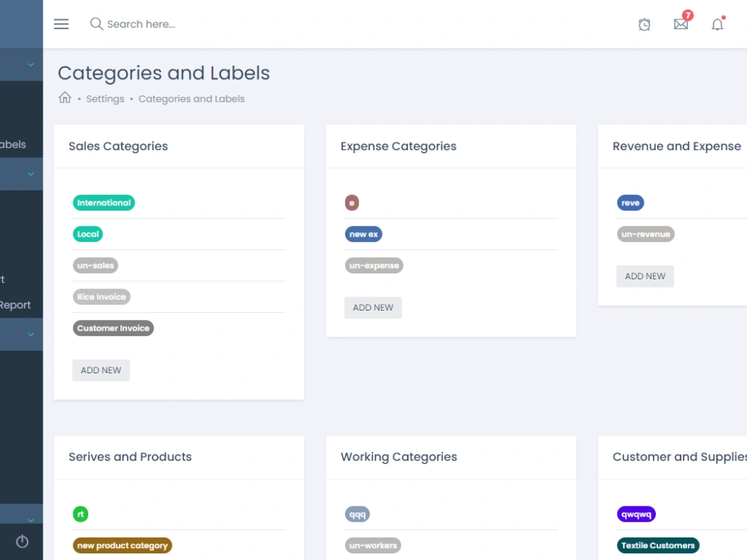The width and height of the screenshot is (747, 560).
Task: Select the Customer Invoice label
Action: point(113,328)
